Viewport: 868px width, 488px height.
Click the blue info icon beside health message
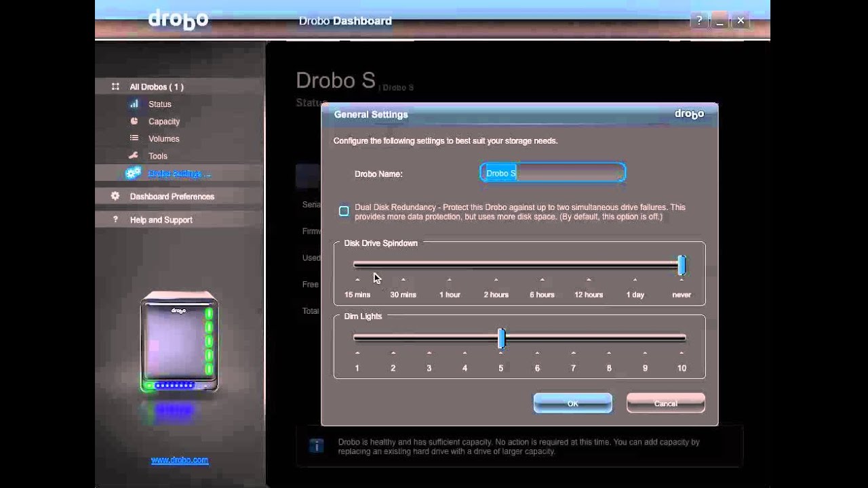click(x=316, y=445)
